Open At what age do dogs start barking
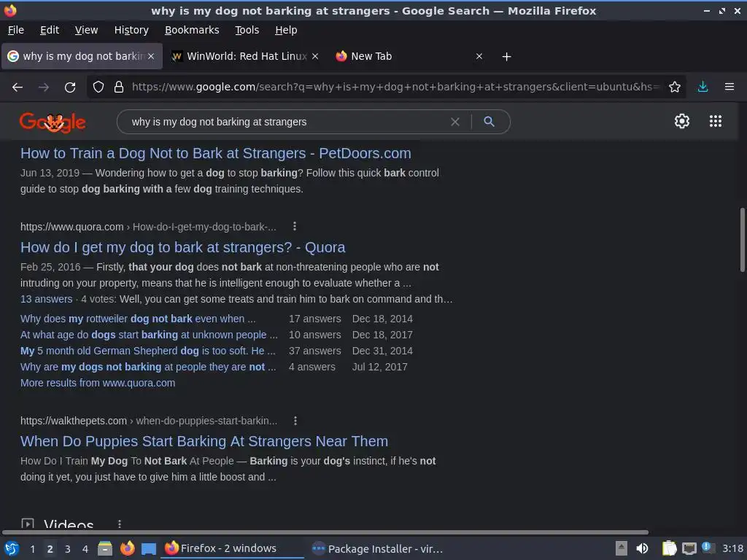This screenshot has height=560, width=747. click(149, 335)
